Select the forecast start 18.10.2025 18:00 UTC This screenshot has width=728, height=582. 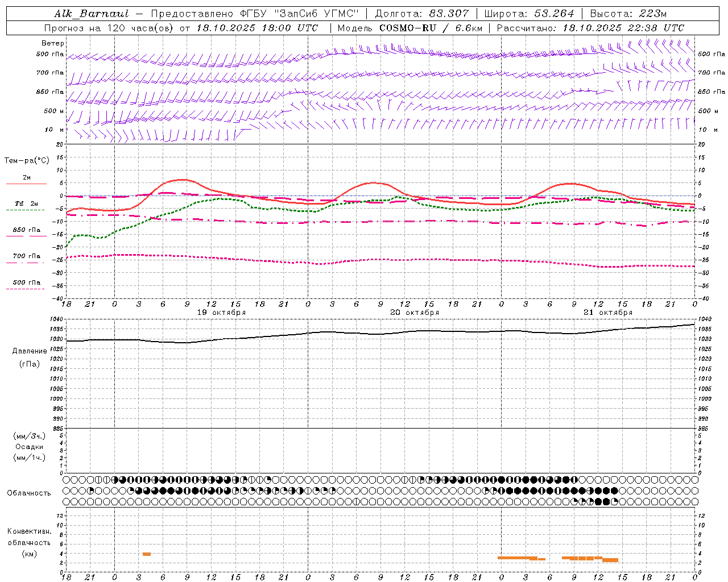click(257, 28)
